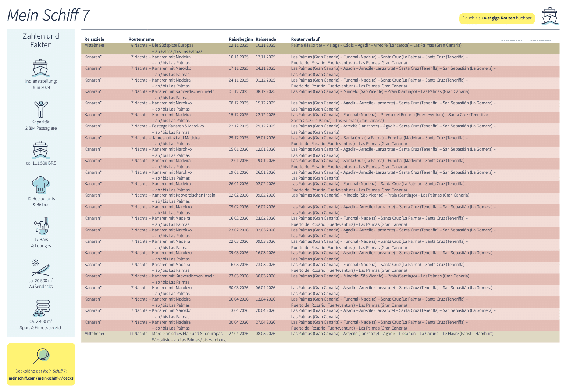Select the 'Routenname' column header

pyautogui.click(x=141, y=39)
